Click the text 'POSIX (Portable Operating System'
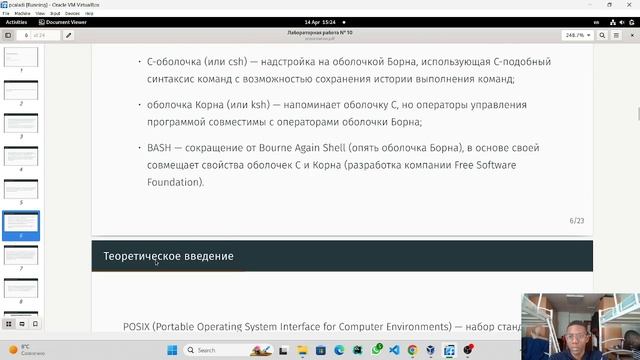Screen dimensions: 640x360 pos(200,327)
